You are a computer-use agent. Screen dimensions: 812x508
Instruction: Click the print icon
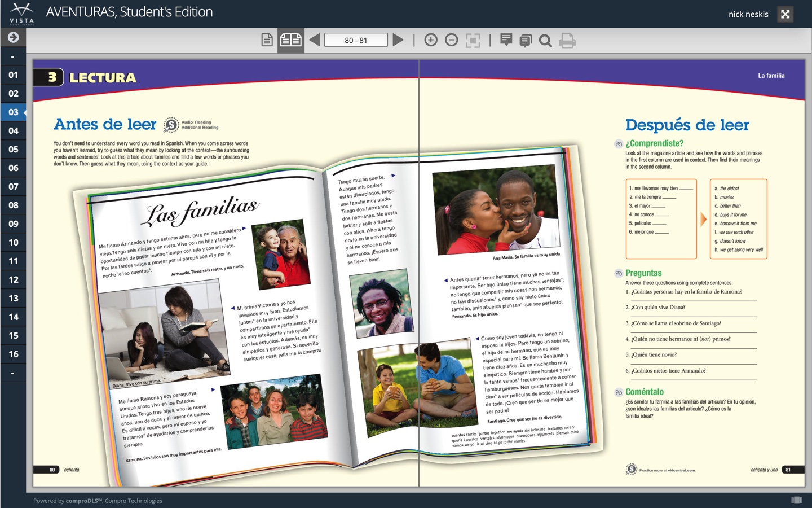click(567, 41)
